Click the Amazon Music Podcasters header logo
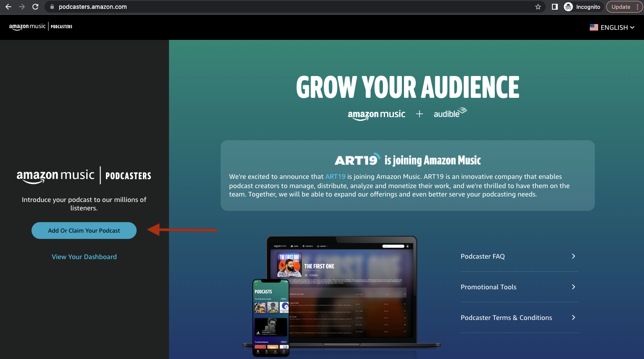The width and height of the screenshot is (644, 359). tap(41, 26)
